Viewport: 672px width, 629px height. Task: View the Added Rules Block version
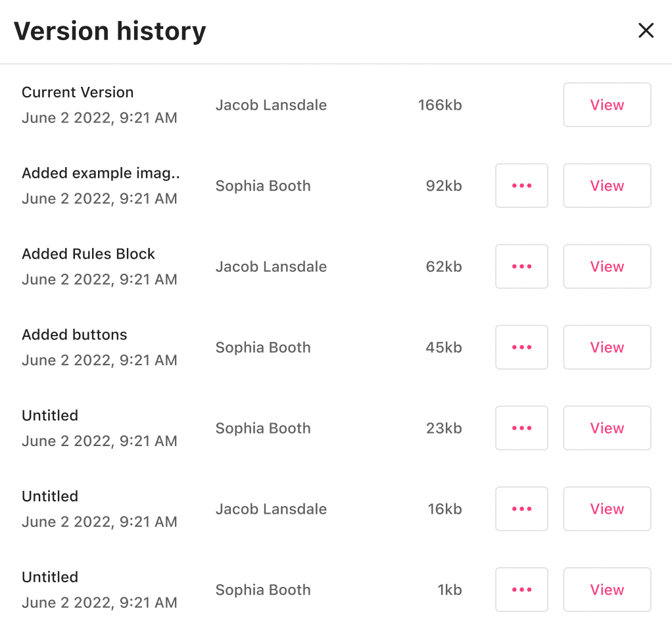[607, 266]
